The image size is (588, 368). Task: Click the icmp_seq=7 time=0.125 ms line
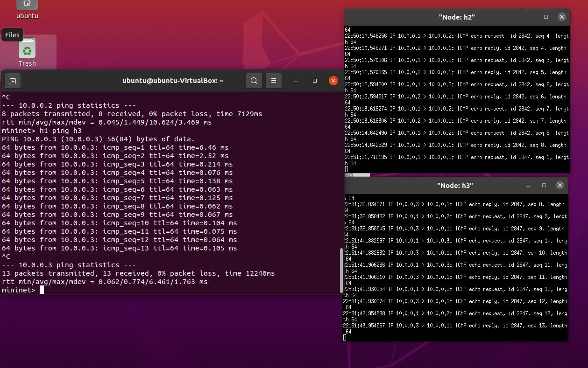(117, 198)
